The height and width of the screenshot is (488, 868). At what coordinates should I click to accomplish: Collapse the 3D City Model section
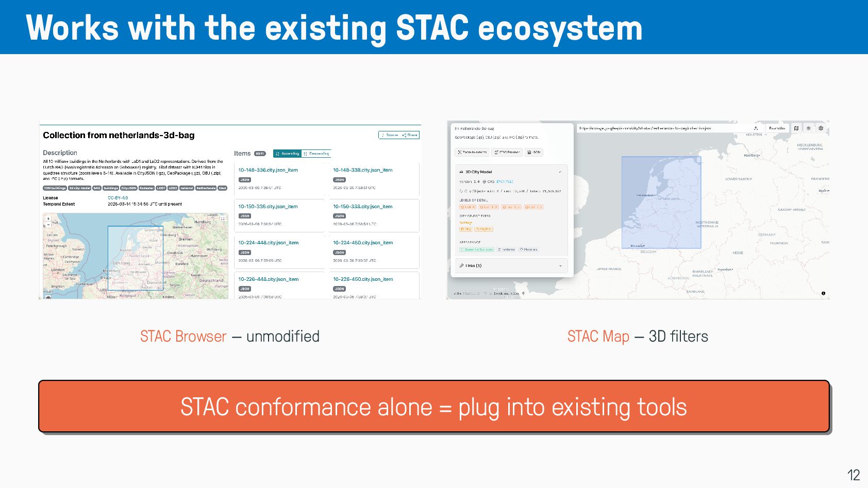(x=560, y=172)
